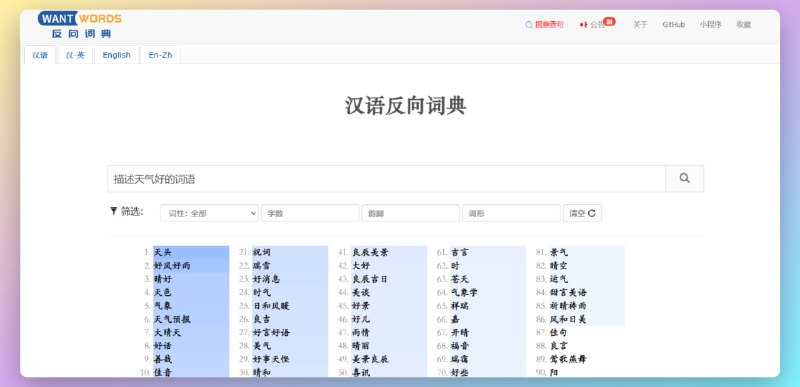
Task: Select result word 吉言
Action: click(x=460, y=252)
